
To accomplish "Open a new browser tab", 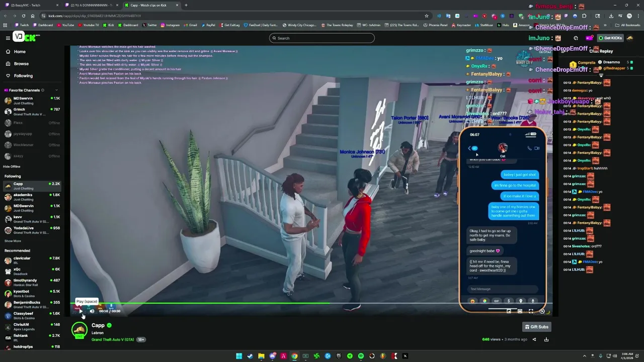I will click(x=186, y=5).
